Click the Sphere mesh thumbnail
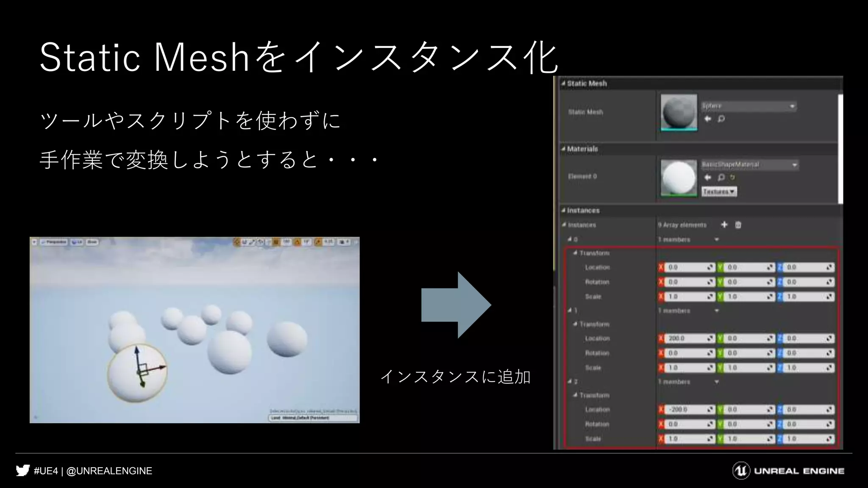Viewport: 868px width, 488px height. pyautogui.click(x=679, y=112)
